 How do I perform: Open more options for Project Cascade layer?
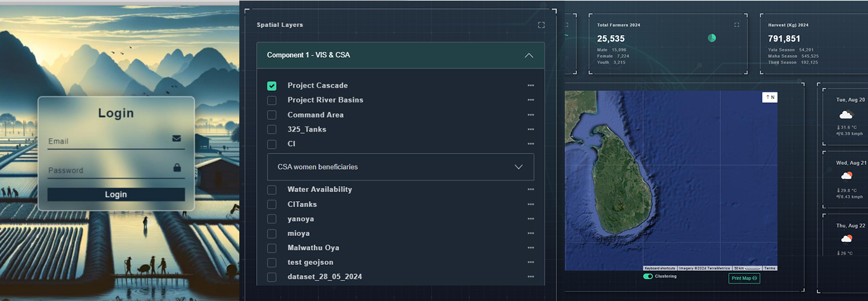point(530,85)
